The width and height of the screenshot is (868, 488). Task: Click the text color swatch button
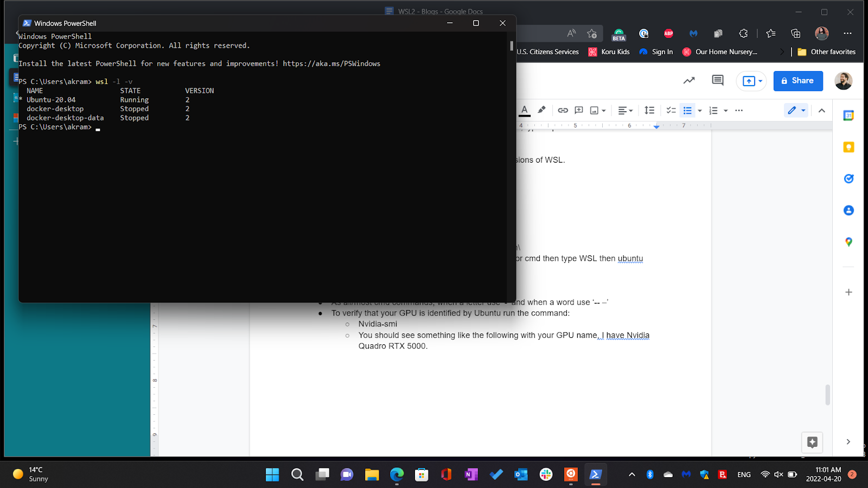(525, 111)
